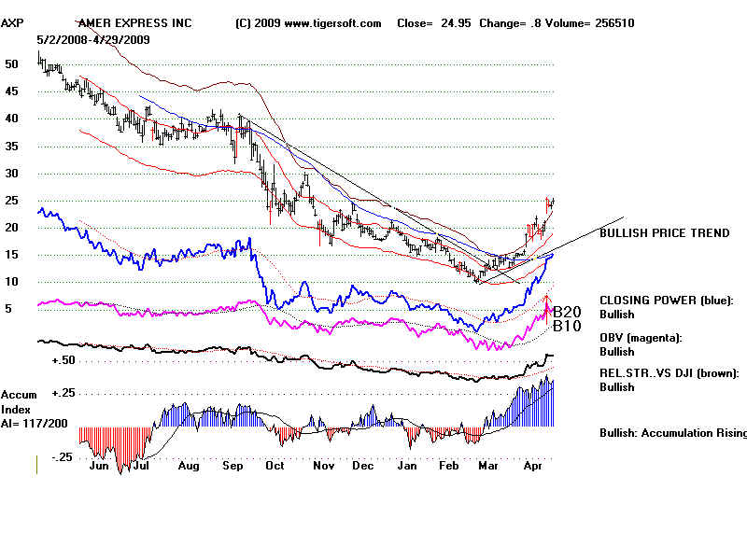Select the Sep month label

233,466
